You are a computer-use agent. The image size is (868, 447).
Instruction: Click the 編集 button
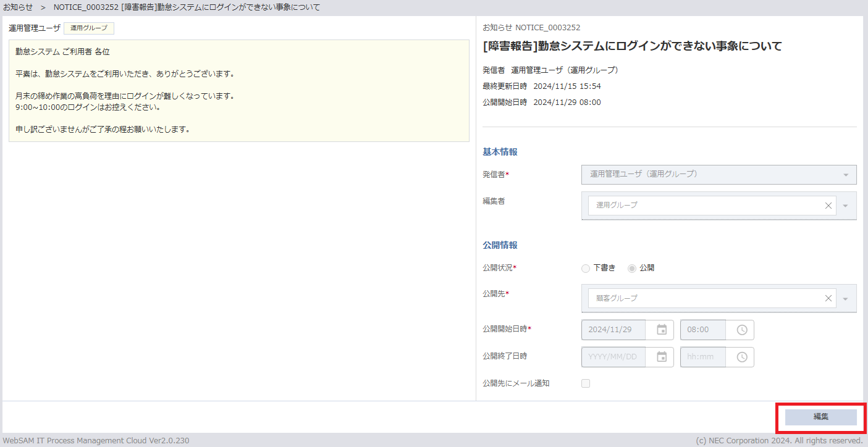tap(820, 417)
